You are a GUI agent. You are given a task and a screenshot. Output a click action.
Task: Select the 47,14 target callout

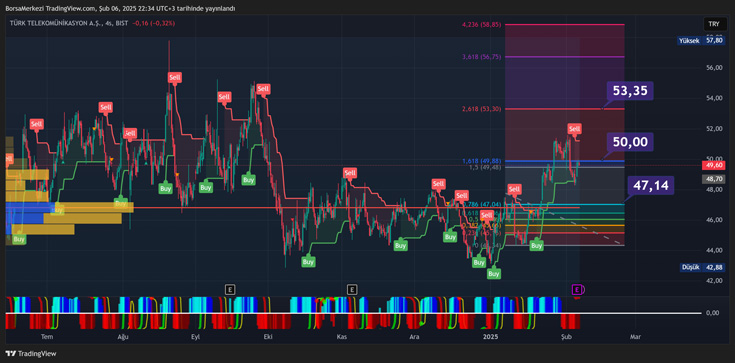[x=651, y=185]
